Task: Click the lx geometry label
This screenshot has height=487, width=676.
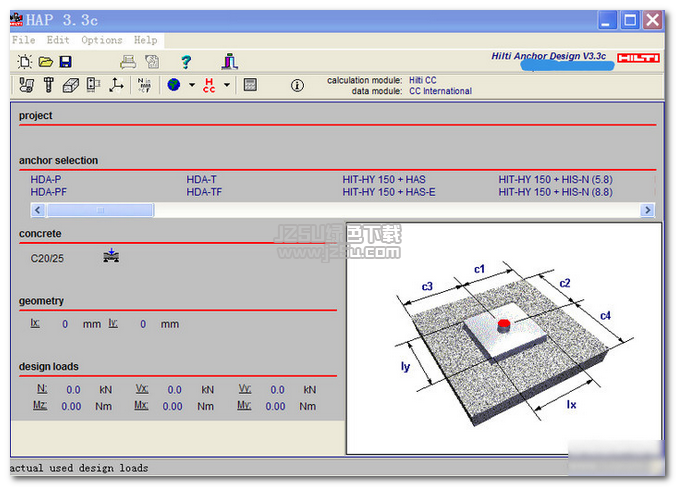Action: click(x=35, y=323)
